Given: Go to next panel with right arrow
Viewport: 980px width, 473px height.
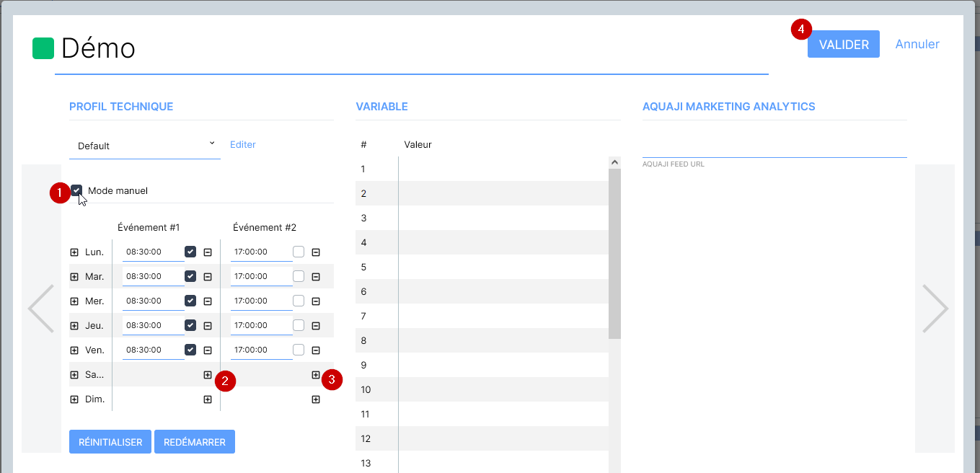Looking at the screenshot, I should (x=935, y=309).
